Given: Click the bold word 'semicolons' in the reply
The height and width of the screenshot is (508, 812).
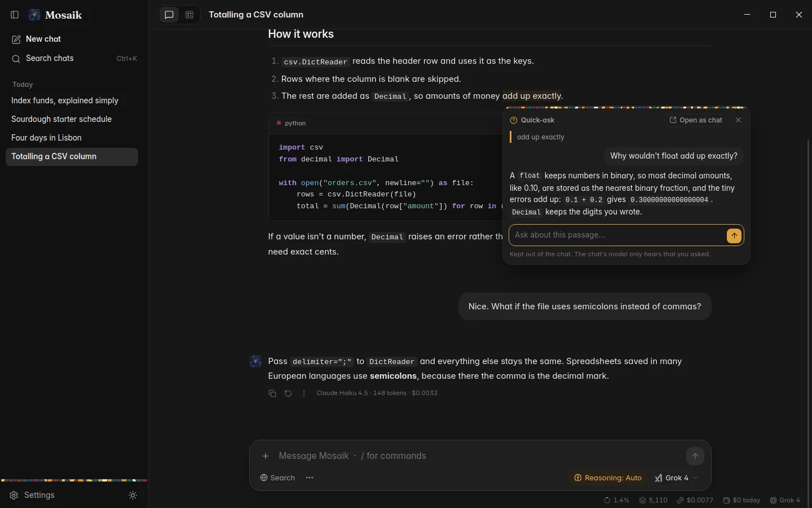Looking at the screenshot, I should [393, 376].
